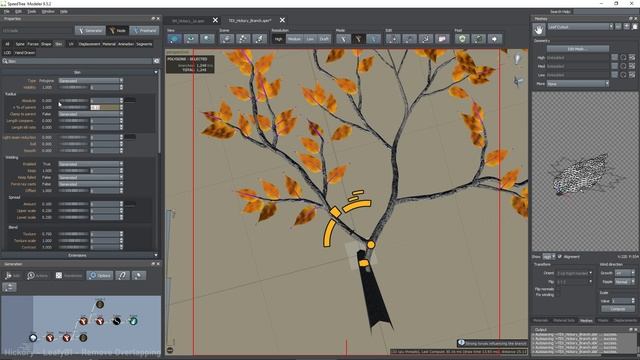Open the Leaf Cutout mesh dropdown

click(x=580, y=27)
